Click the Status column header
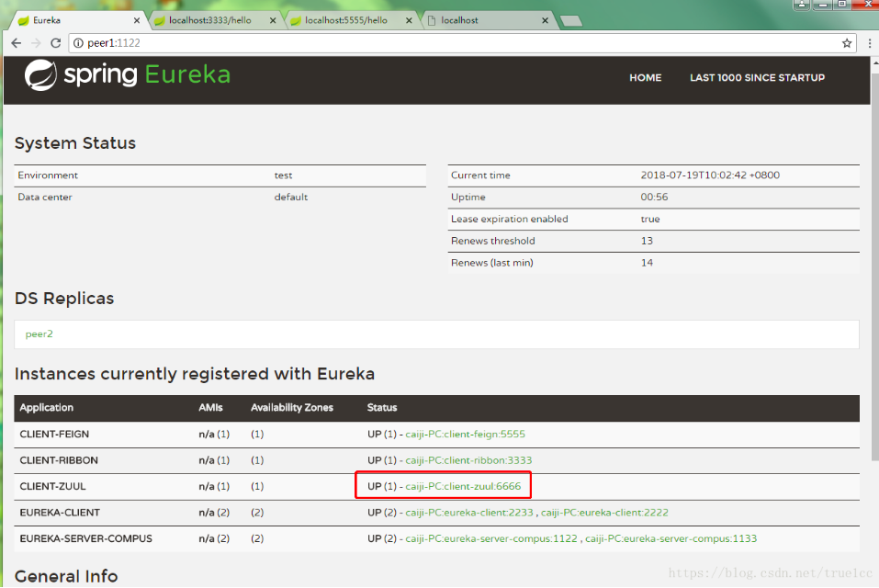This screenshot has width=879, height=588. (x=382, y=408)
